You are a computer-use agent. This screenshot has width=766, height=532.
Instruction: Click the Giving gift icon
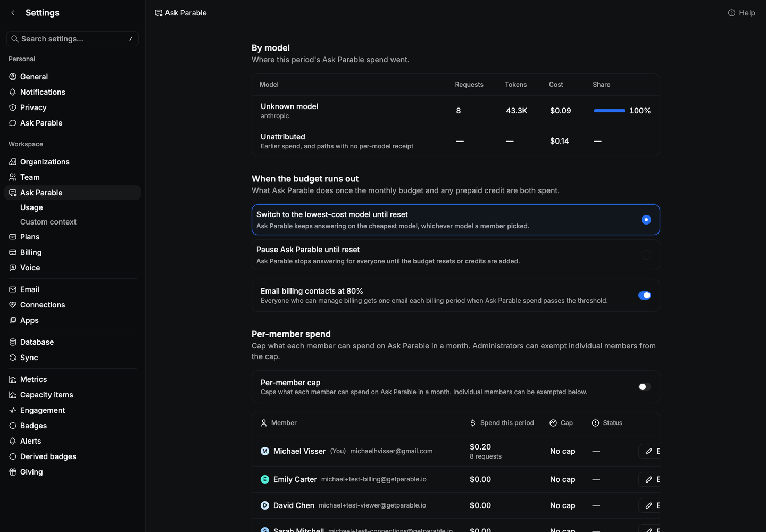coord(13,472)
